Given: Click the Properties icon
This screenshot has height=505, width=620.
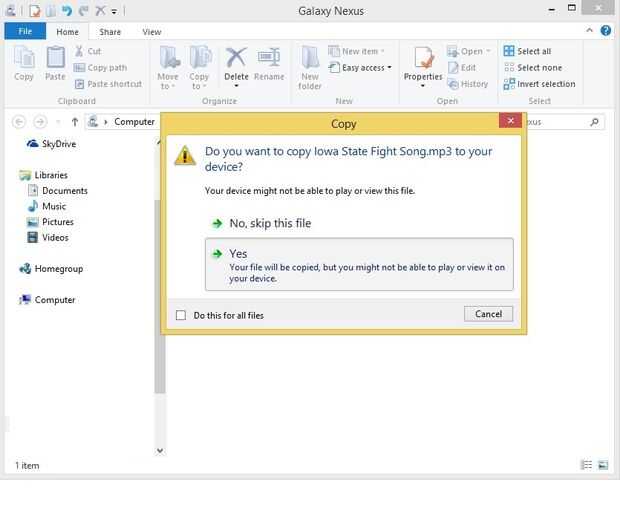Looking at the screenshot, I should (x=423, y=58).
